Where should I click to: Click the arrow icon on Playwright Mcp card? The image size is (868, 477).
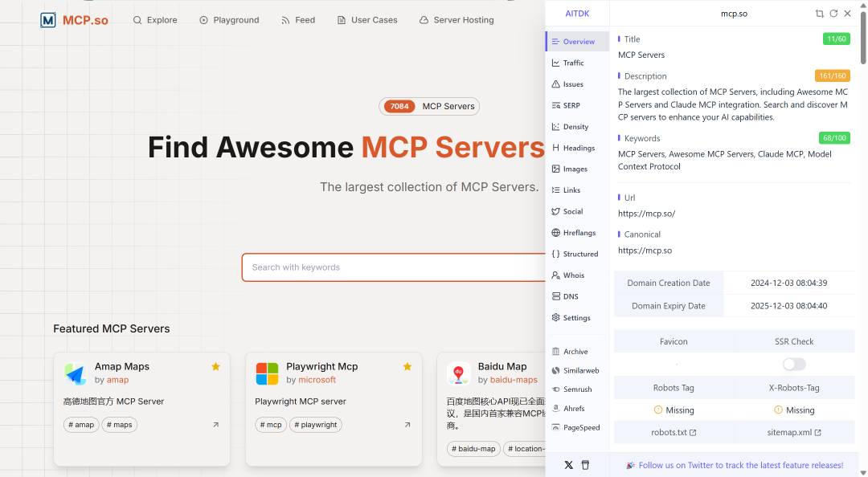407,425
